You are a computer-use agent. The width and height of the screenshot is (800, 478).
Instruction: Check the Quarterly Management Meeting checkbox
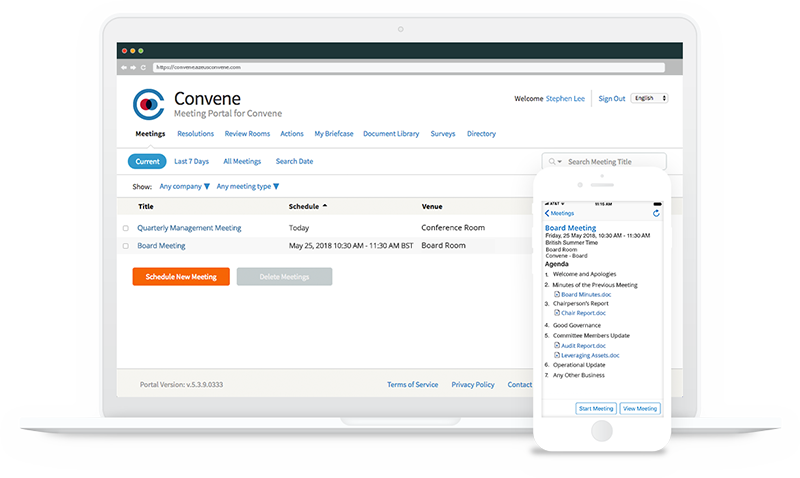click(x=125, y=229)
